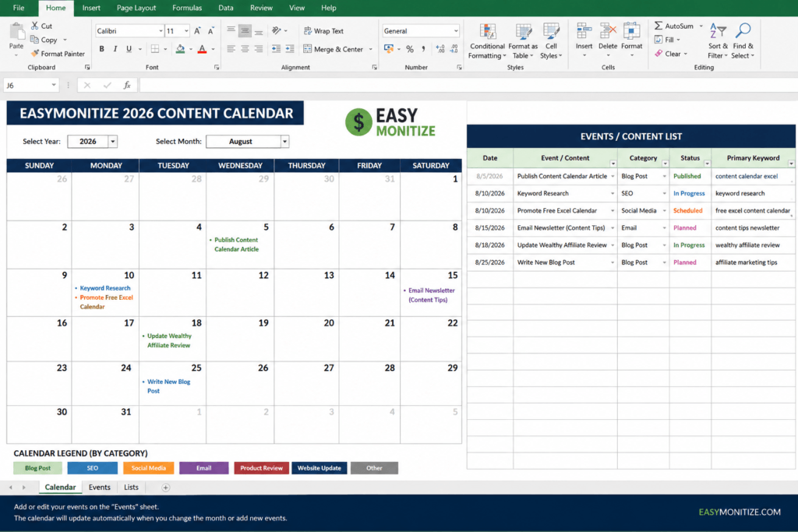Switch to the Insert ribbon tab
Viewport: 798px width, 532px height.
click(x=91, y=8)
